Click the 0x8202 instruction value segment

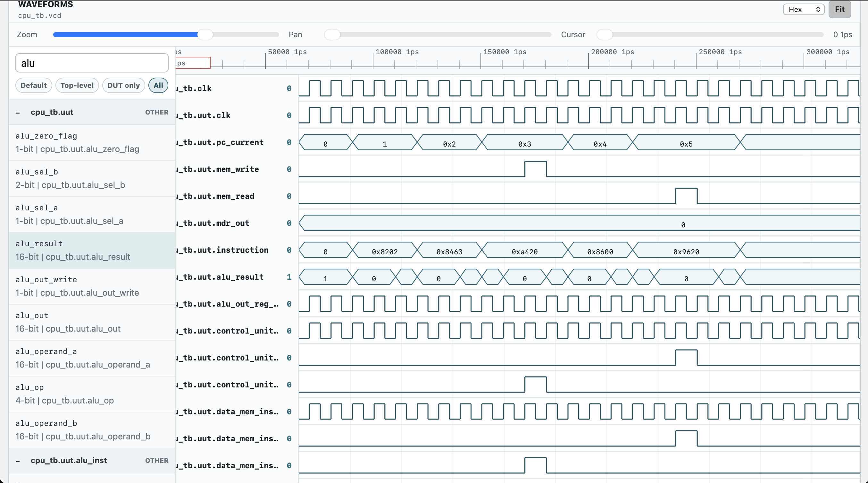tap(385, 250)
